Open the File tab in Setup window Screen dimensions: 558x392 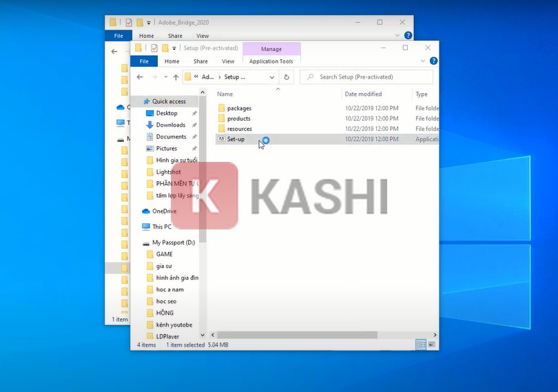[x=144, y=61]
